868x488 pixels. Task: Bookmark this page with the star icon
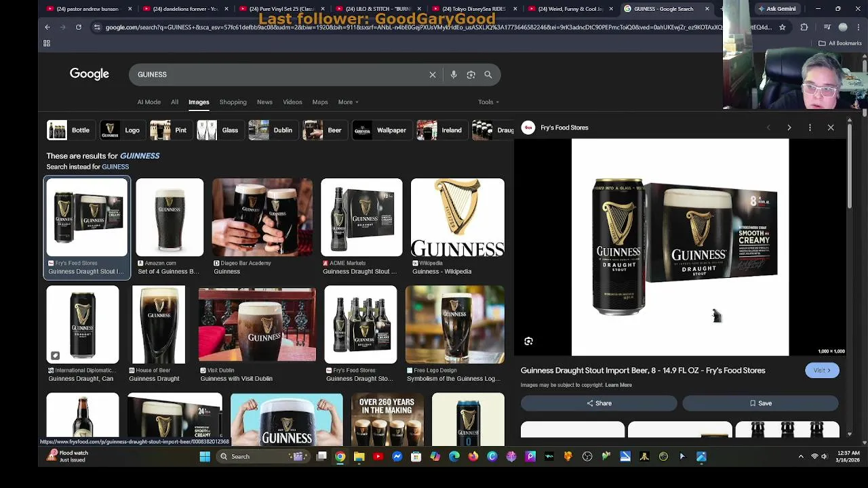coord(782,27)
